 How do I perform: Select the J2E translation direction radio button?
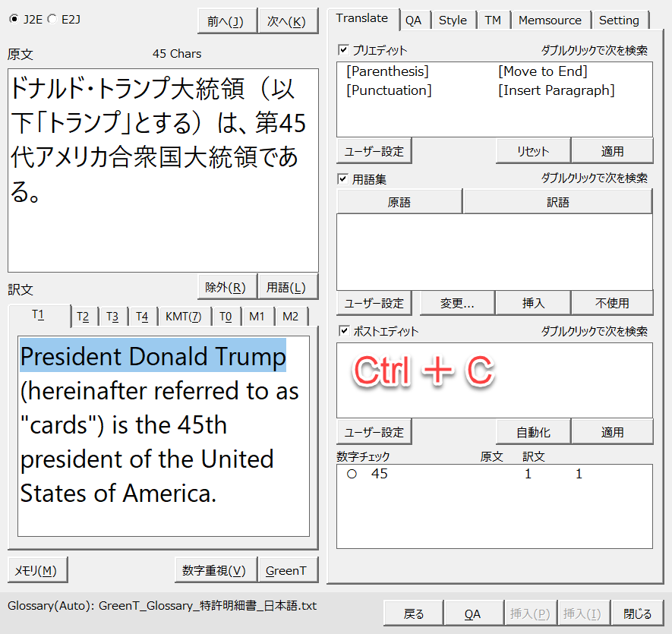click(14, 20)
